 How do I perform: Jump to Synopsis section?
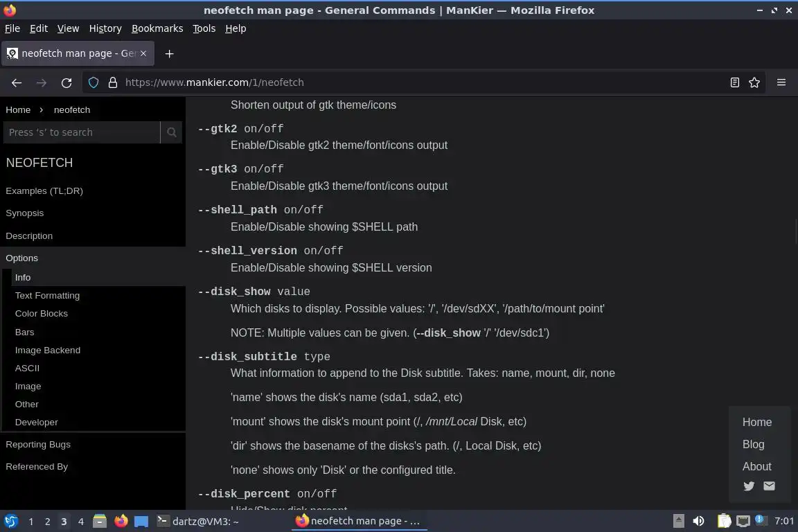(x=24, y=213)
